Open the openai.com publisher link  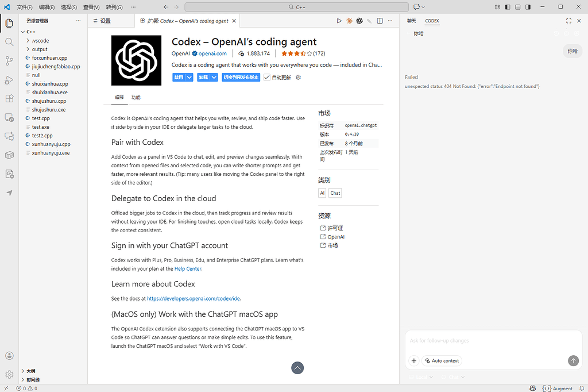point(212,53)
